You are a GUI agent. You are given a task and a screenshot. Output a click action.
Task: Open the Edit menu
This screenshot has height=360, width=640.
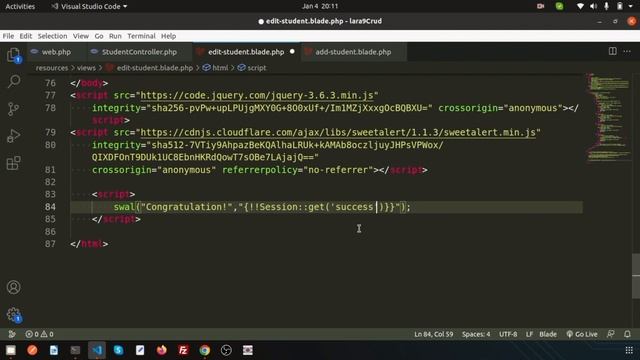pyautogui.click(x=26, y=36)
